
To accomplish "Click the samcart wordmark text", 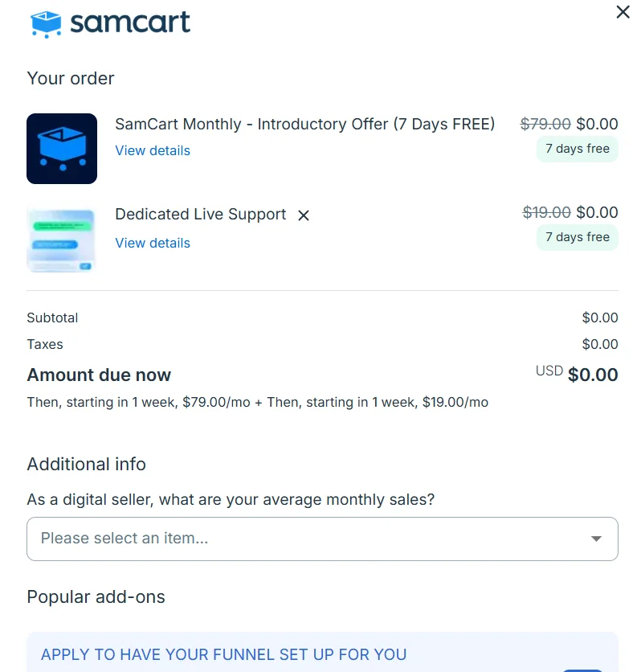I will 130,23.
